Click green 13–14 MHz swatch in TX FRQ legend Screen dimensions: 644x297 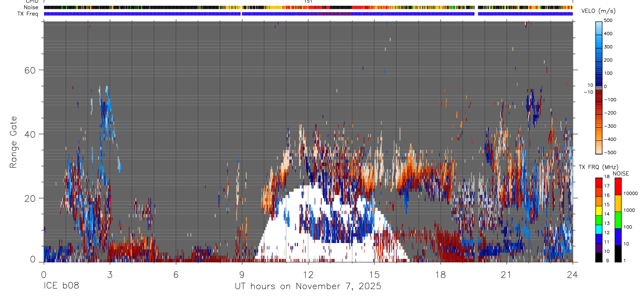pyautogui.click(x=599, y=219)
